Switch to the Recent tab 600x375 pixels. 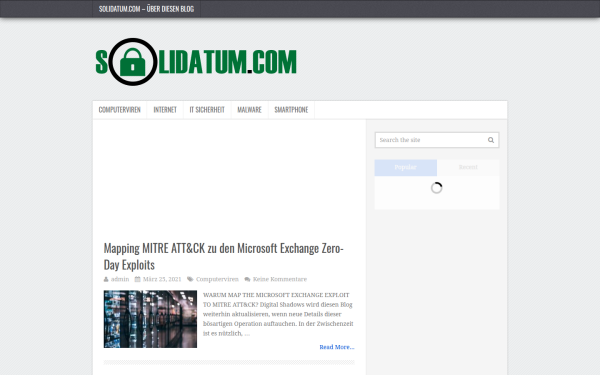(468, 168)
